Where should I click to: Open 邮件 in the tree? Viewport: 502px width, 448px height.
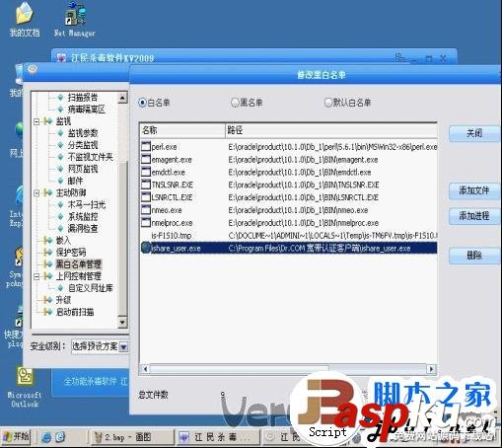pos(75,181)
